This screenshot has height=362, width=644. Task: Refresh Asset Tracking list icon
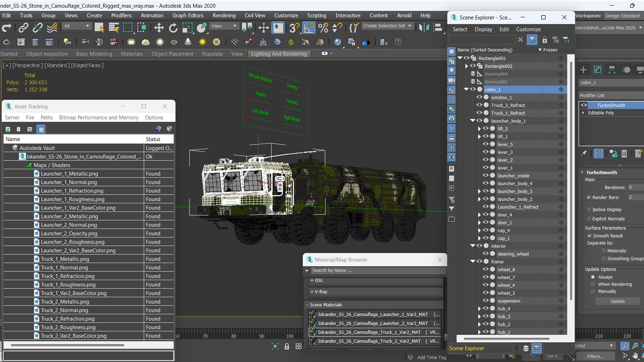(x=8, y=129)
